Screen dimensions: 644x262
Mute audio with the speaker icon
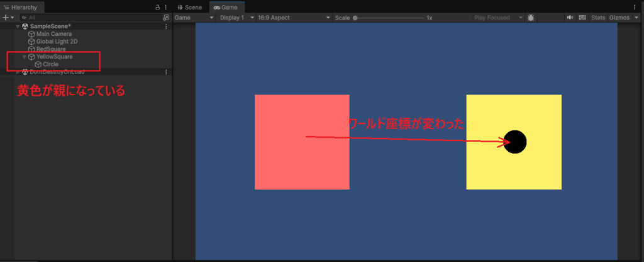click(x=570, y=18)
